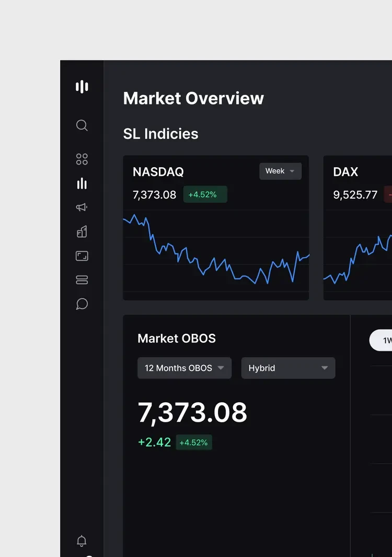392x557 pixels.
Task: Open the chat bubble messages icon
Action: coord(82,304)
